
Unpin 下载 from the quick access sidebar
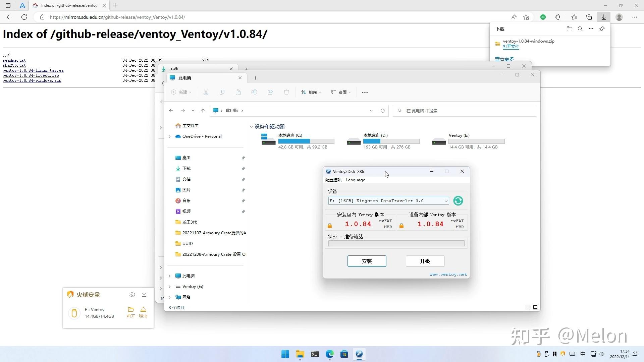tap(243, 169)
